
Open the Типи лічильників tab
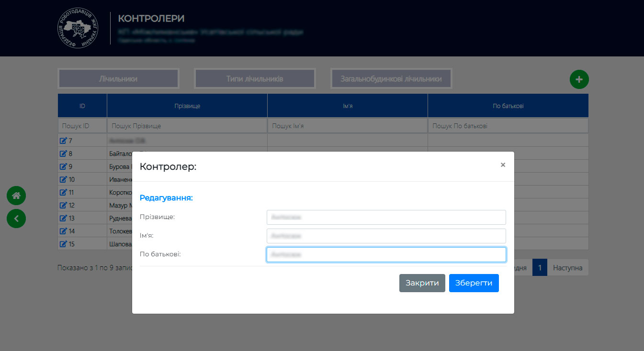pos(255,79)
